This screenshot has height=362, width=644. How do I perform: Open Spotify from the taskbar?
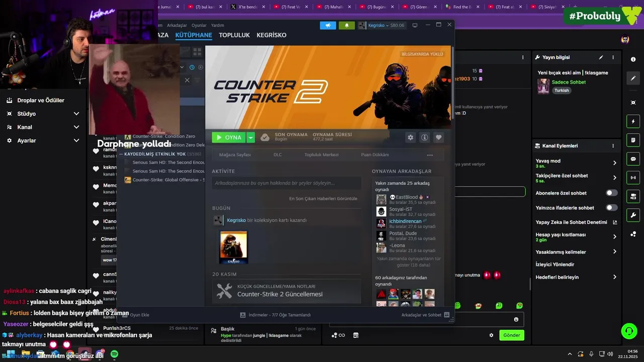click(x=114, y=354)
